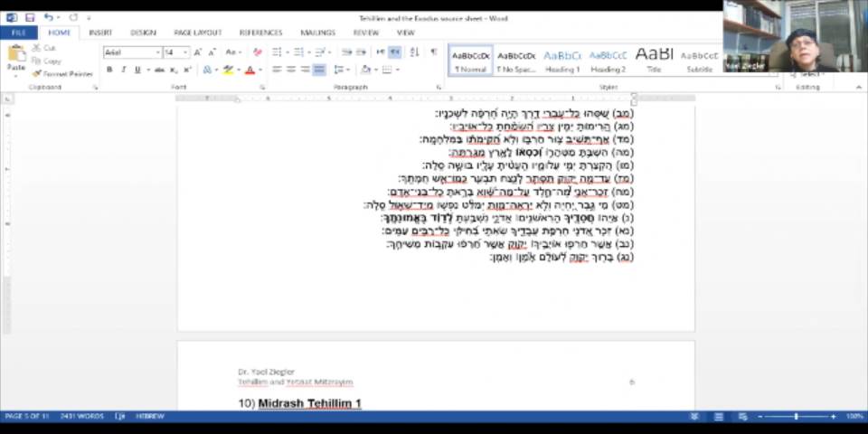
Task: Open the Arial font name dropdown
Action: pyautogui.click(x=158, y=52)
